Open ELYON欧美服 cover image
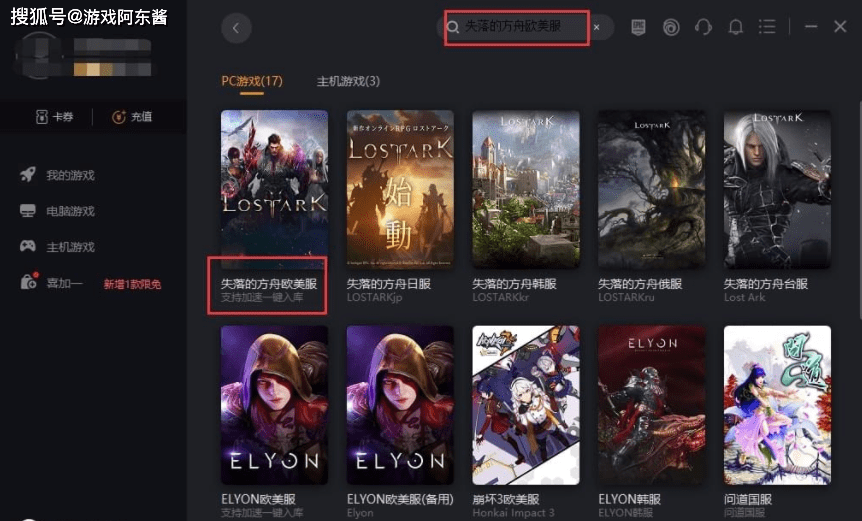The height and width of the screenshot is (521, 862). [x=274, y=405]
